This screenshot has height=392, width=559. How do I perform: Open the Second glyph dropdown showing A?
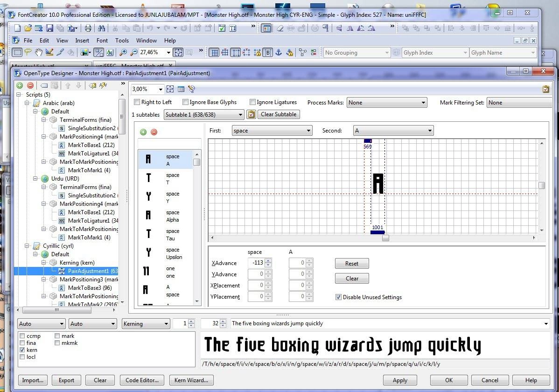[x=393, y=131]
